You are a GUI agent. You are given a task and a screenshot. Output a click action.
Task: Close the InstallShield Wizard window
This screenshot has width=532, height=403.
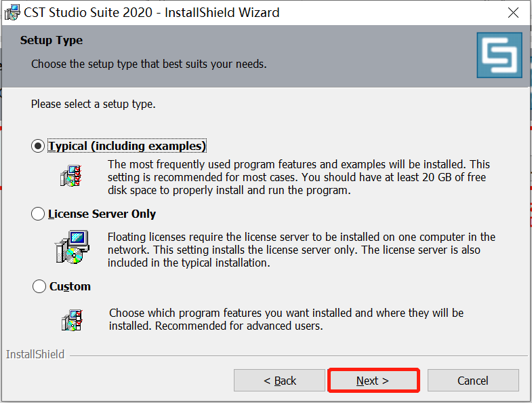(514, 12)
